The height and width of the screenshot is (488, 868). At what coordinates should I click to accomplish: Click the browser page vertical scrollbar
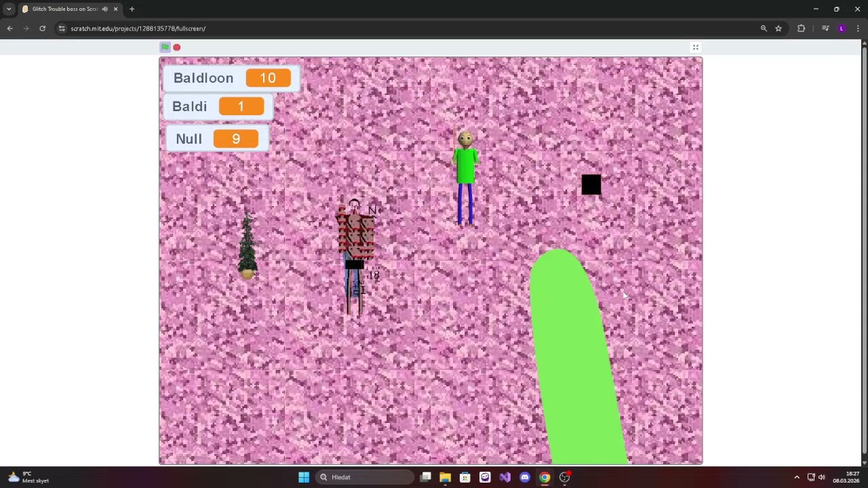click(x=864, y=253)
